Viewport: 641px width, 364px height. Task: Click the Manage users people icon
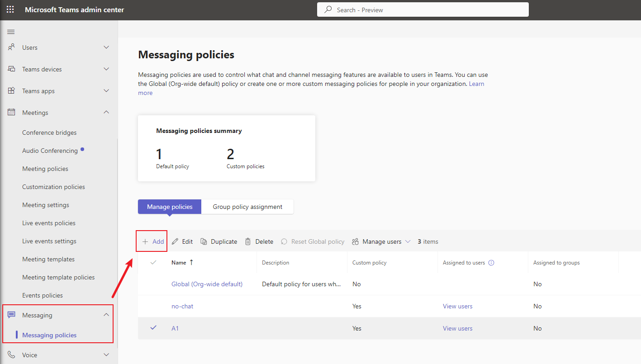tap(356, 241)
